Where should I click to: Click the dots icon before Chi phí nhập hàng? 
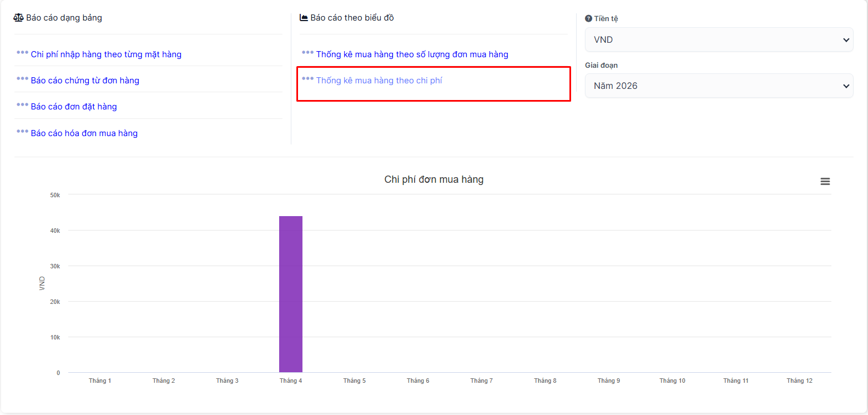[22, 53]
